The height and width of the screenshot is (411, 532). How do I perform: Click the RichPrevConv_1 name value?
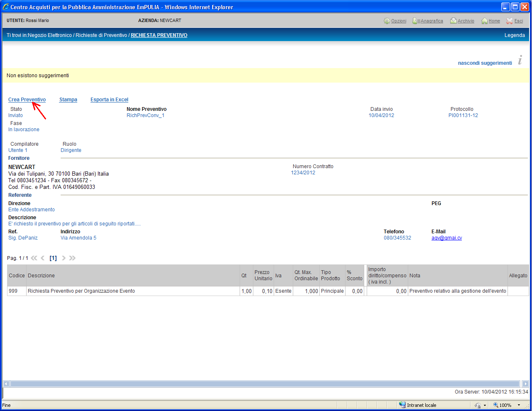(x=145, y=115)
